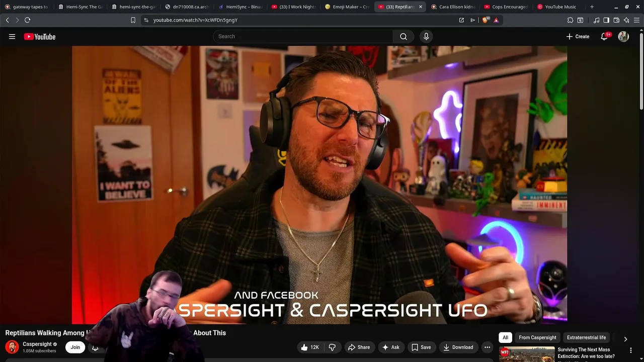Screen dimensions: 644x362
Task: Open the media control music-note icon
Action: [596, 20]
